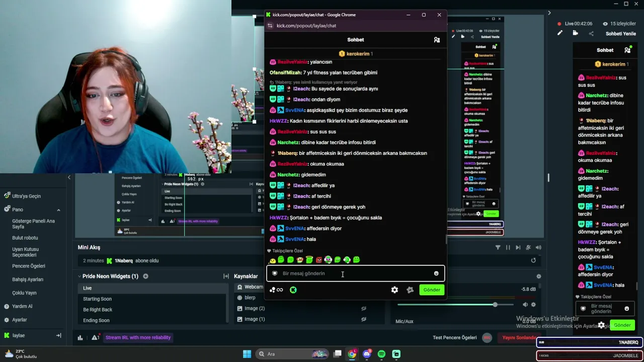Edit stream info with the pencil icon
The width and height of the screenshot is (644, 362).
560,33
